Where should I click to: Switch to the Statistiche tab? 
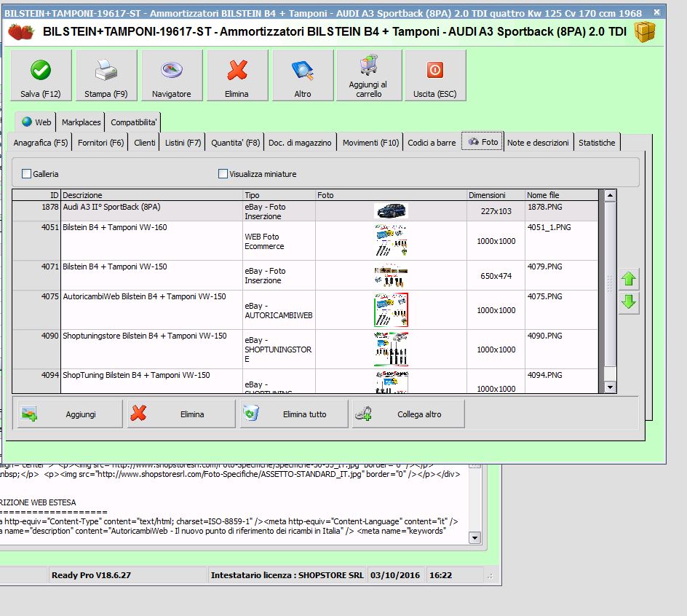click(x=597, y=143)
